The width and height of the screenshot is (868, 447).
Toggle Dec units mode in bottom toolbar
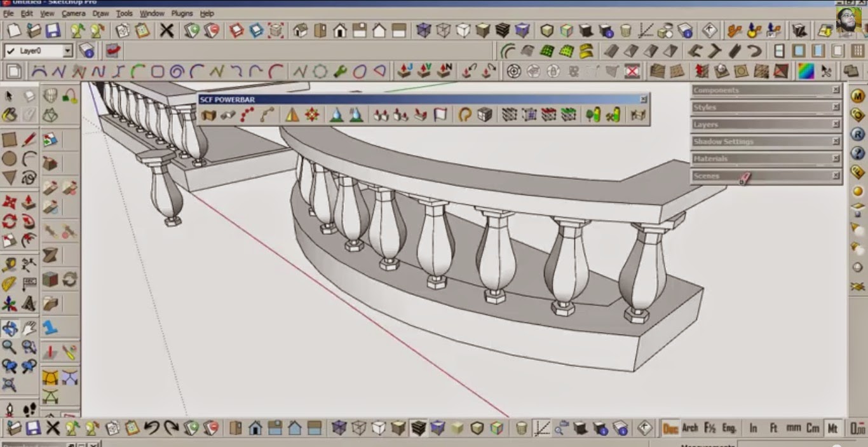670,429
